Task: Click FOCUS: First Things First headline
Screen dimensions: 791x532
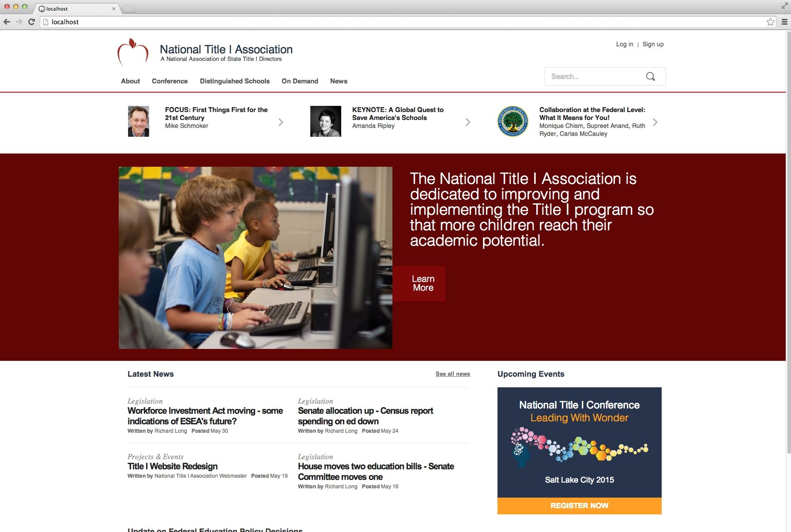Action: (216, 114)
